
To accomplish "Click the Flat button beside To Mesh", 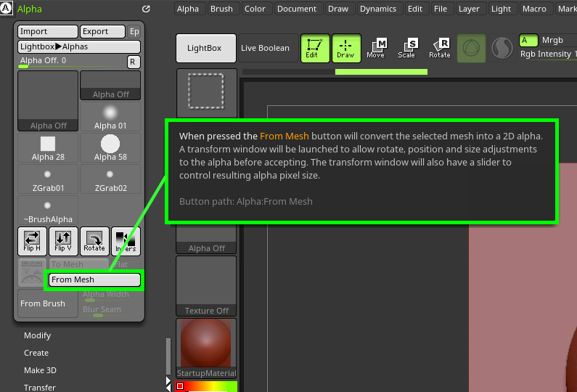I will click(126, 264).
